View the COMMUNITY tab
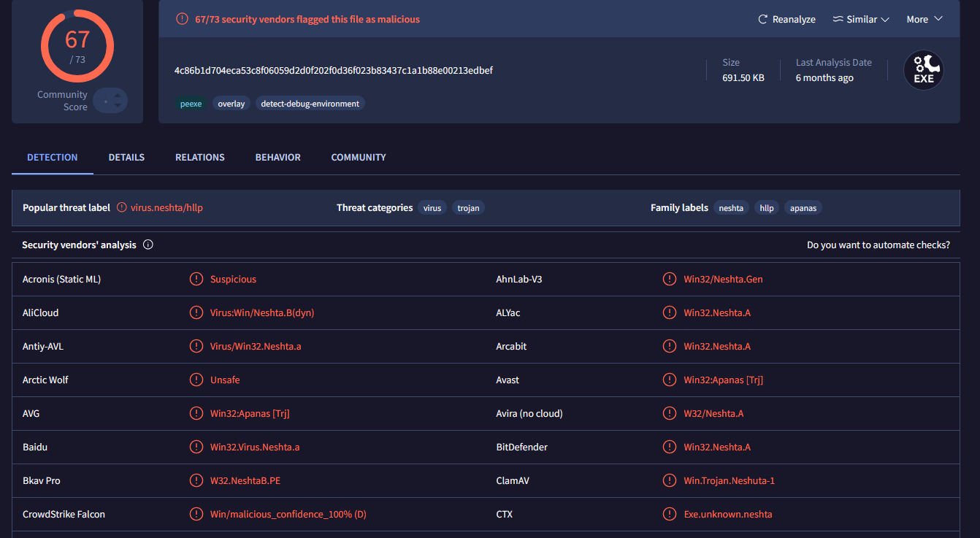The height and width of the screenshot is (538, 980). [x=359, y=157]
